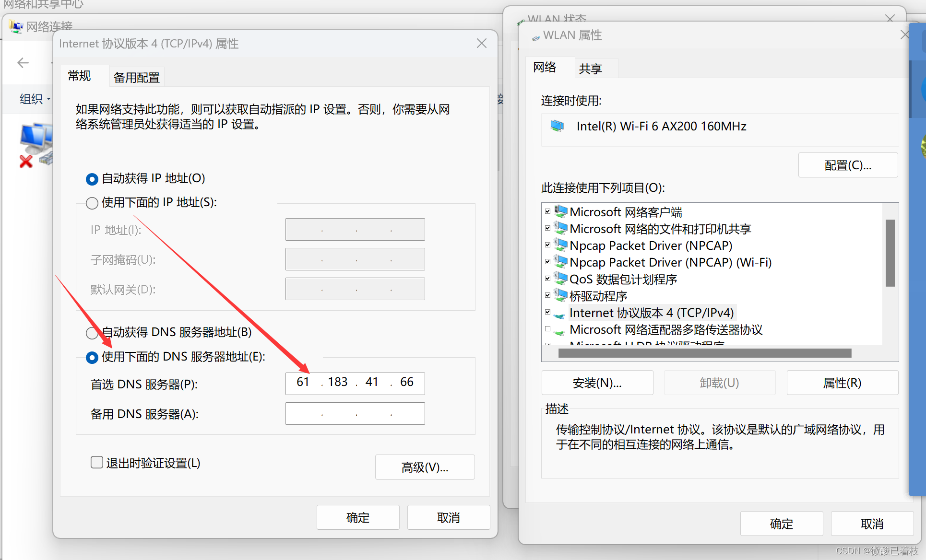This screenshot has width=926, height=560.
Task: Click the back arrow in the 网络连接 window
Action: (x=23, y=63)
